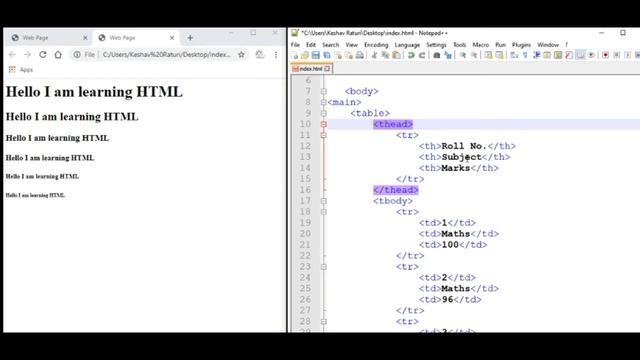Click the 'Roll No.' text on line 12
Screen dimensions: 640x360
tap(464, 146)
